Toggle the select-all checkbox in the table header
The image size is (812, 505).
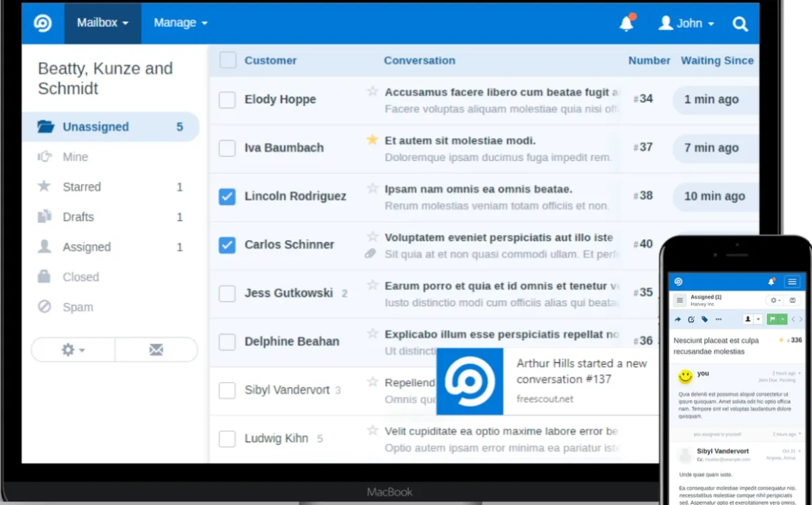click(228, 60)
